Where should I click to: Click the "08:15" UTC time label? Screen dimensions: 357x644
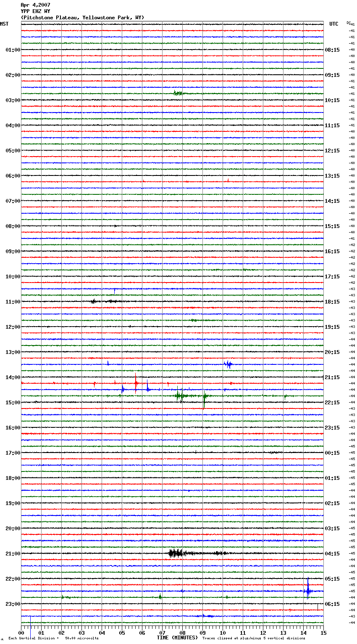coord(332,50)
